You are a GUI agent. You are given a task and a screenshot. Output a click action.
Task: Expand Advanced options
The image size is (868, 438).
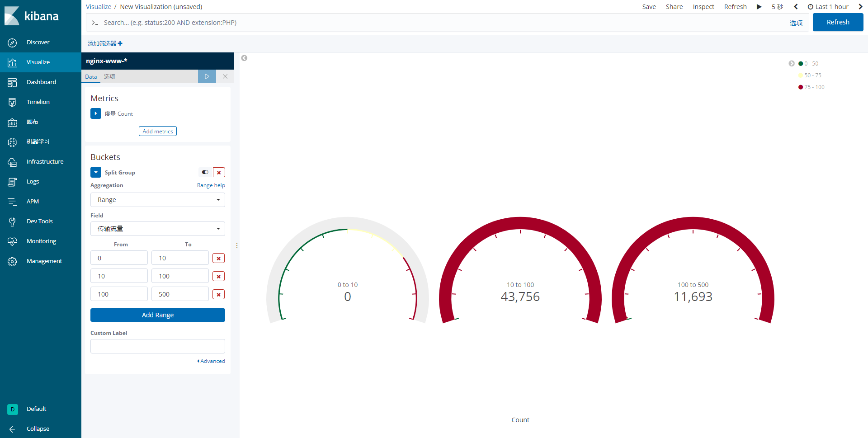[211, 361]
